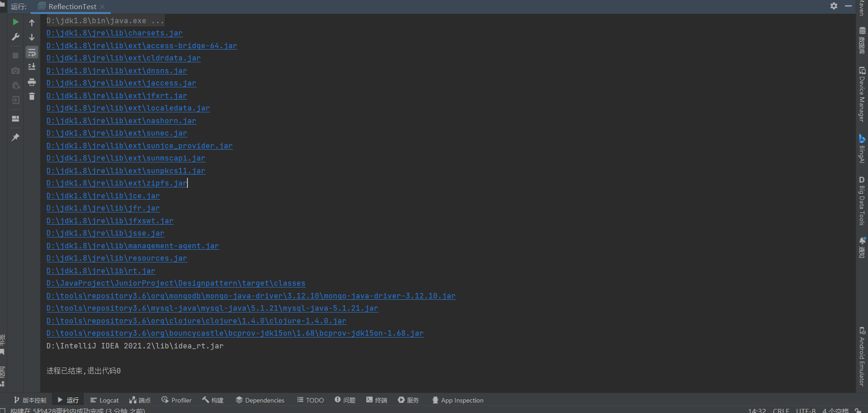868x413 pixels.
Task: Click the stop process square icon
Action: click(15, 55)
